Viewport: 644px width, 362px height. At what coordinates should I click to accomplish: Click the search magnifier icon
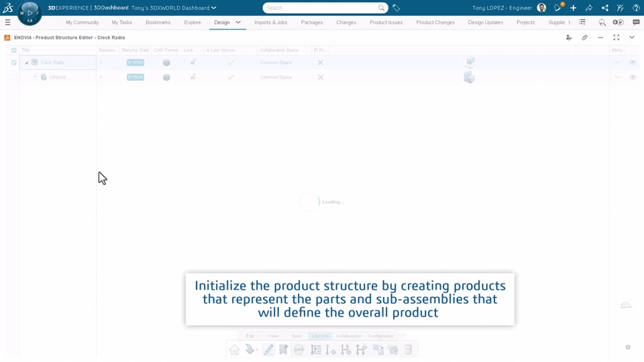tap(381, 8)
